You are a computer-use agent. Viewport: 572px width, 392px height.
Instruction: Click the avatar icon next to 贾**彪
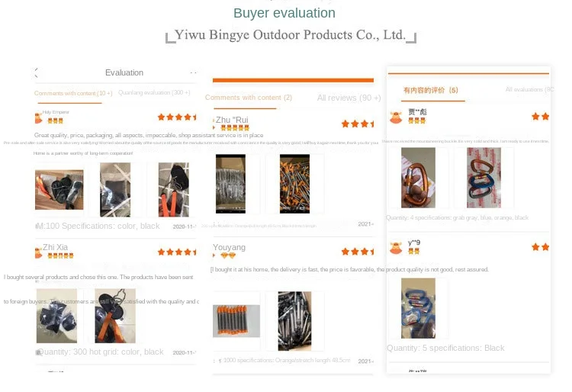(396, 117)
